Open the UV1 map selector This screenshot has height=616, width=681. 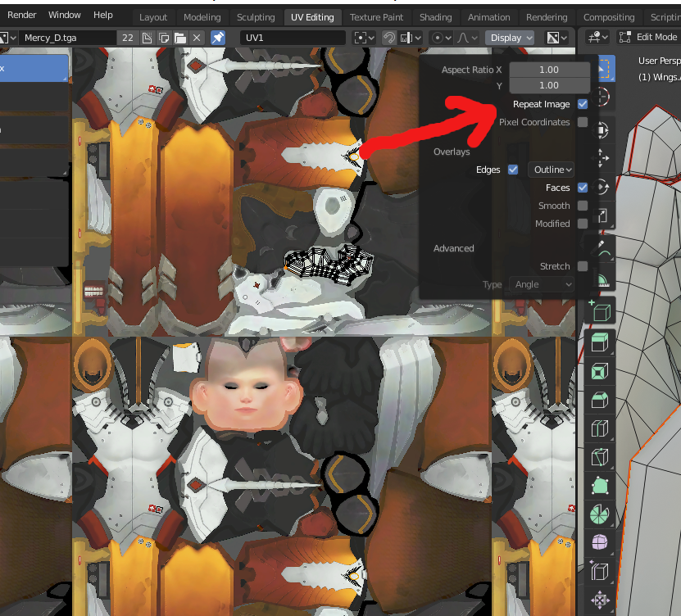293,38
